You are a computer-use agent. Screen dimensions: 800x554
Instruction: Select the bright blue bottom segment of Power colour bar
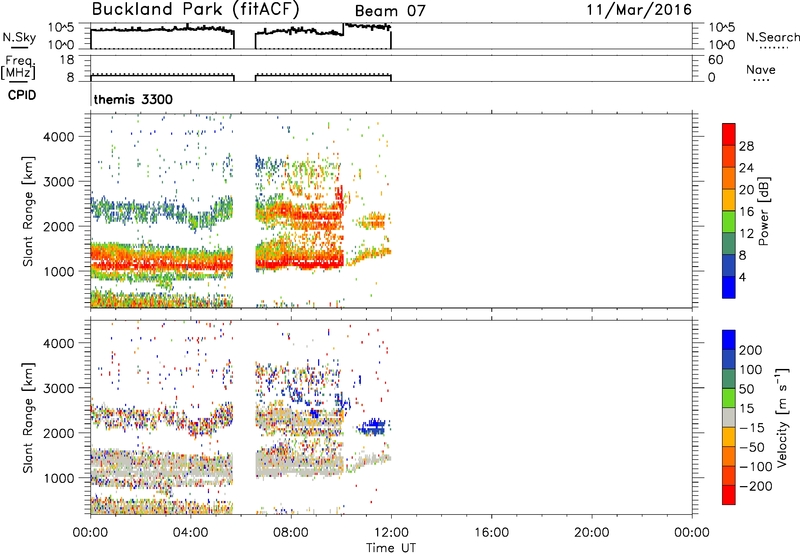(729, 287)
